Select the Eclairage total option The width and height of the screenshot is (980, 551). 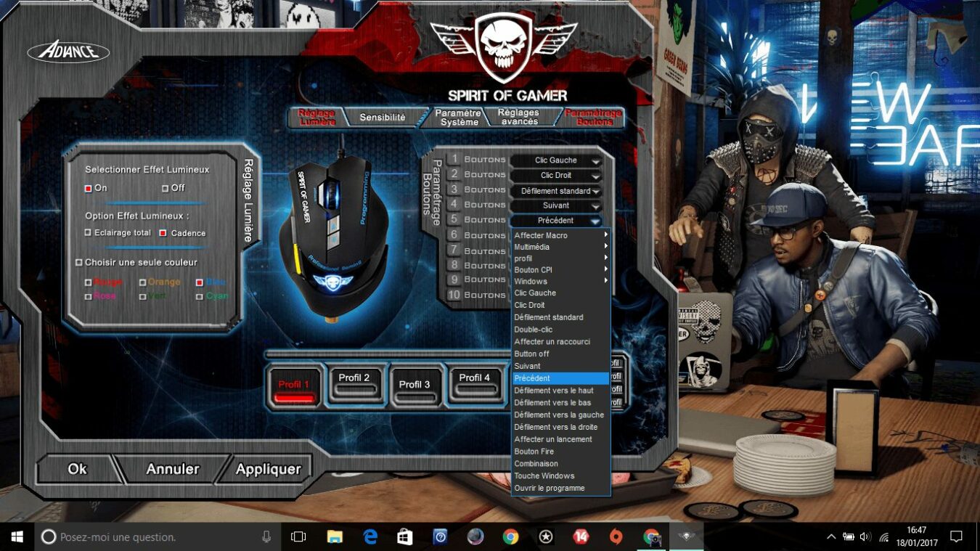point(89,233)
